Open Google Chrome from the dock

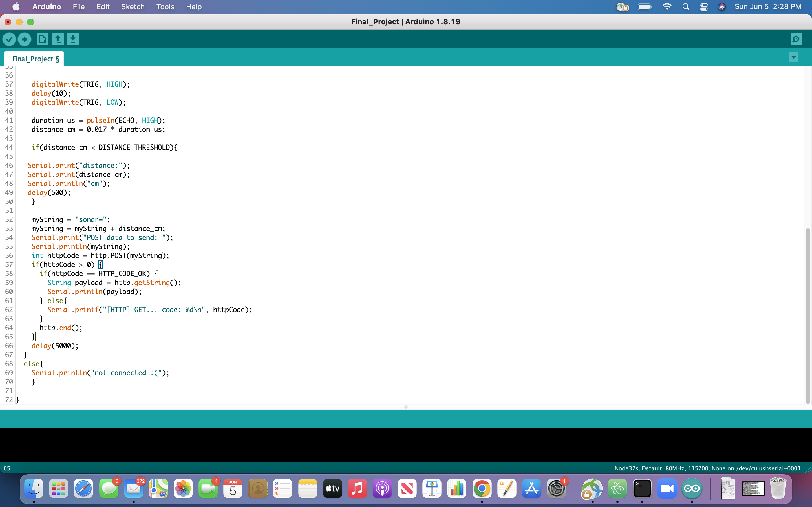click(482, 489)
